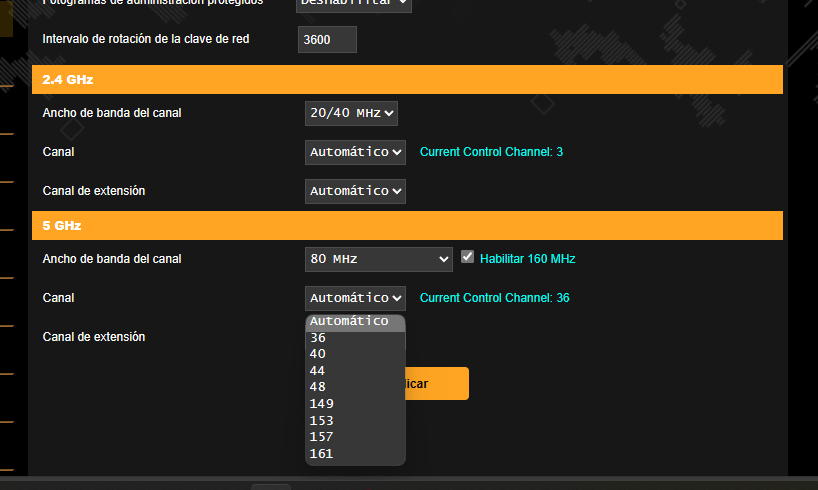The width and height of the screenshot is (818, 490).
Task: Click the network key rotation interval field
Action: 327,39
